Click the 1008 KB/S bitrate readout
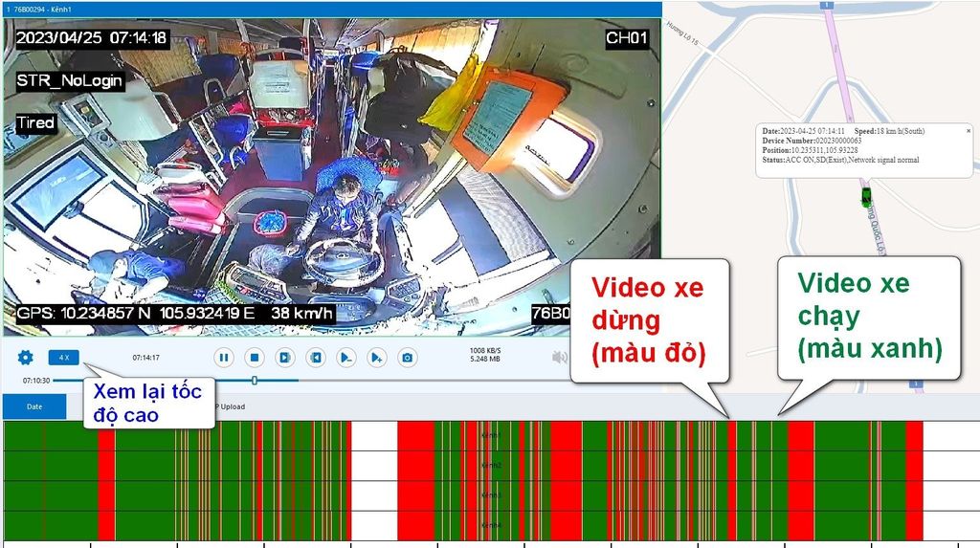 coord(485,351)
